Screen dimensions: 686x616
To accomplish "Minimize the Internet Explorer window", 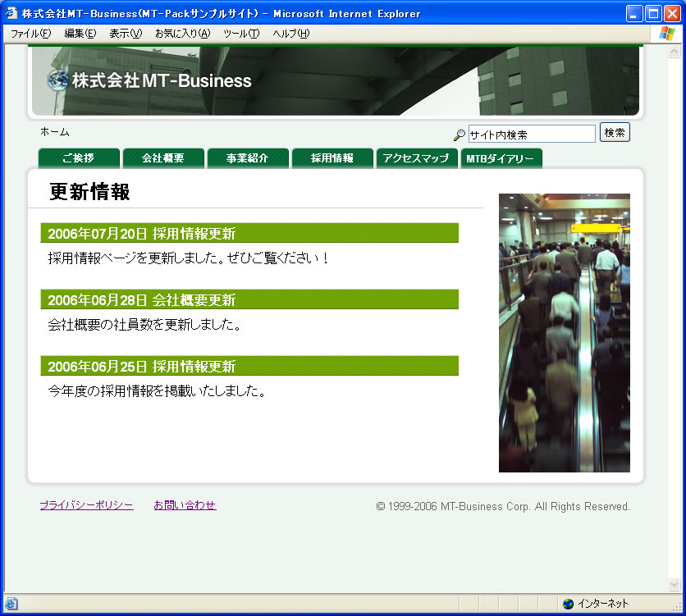I will (634, 14).
